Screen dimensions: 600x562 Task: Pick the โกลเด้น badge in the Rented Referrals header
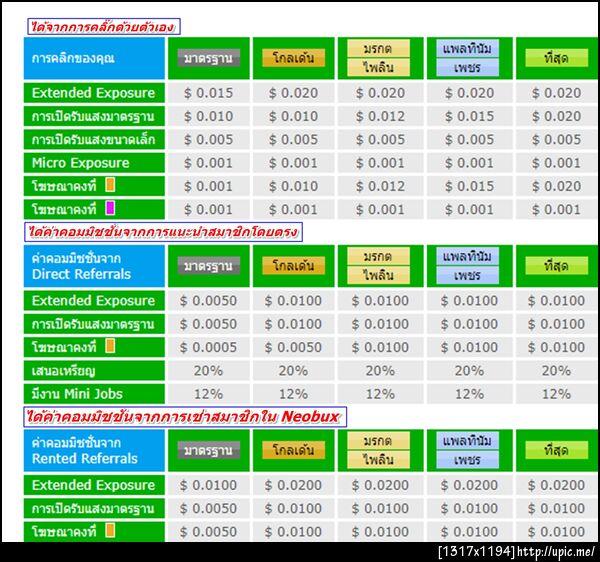point(293,450)
